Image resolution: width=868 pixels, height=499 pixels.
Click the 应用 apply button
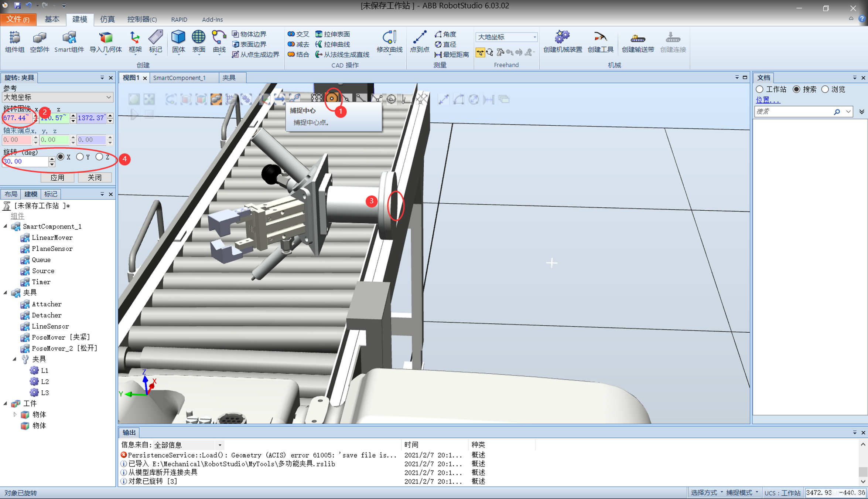click(57, 177)
